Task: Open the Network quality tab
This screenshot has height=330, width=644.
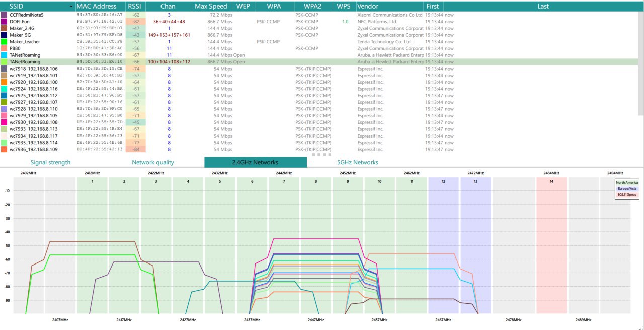Action: (153, 162)
